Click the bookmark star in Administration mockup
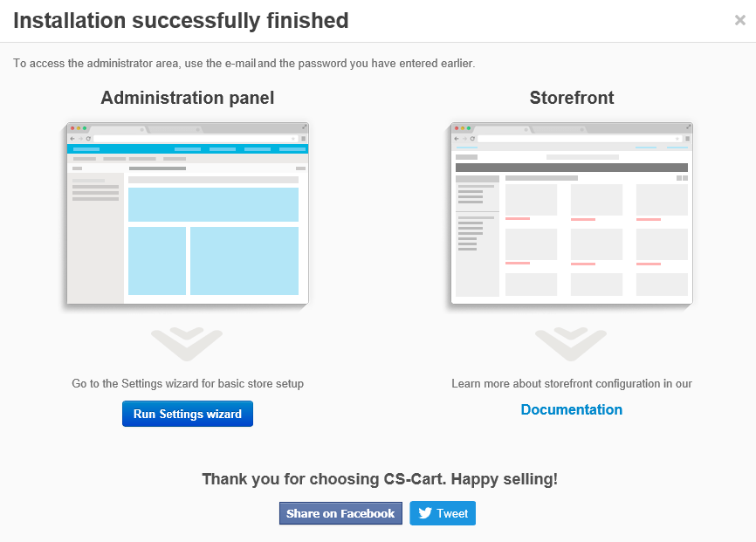Image resolution: width=756 pixels, height=542 pixels. pyautogui.click(x=292, y=138)
